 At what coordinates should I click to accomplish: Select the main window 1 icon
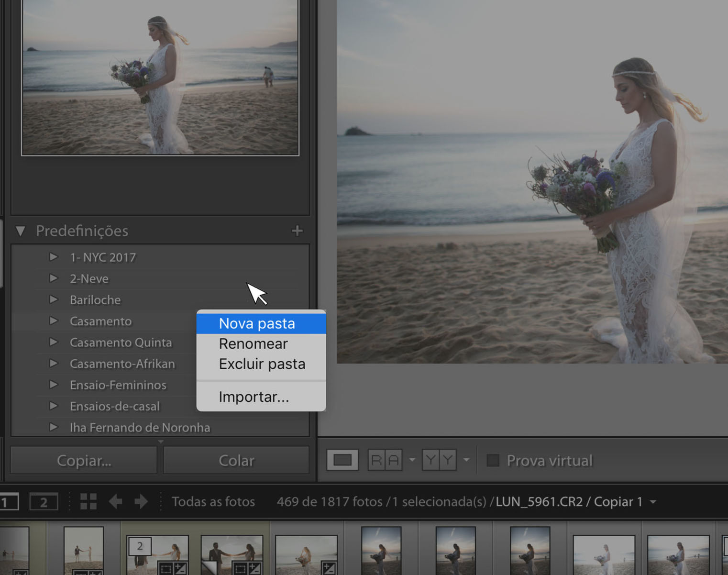[x=8, y=502]
